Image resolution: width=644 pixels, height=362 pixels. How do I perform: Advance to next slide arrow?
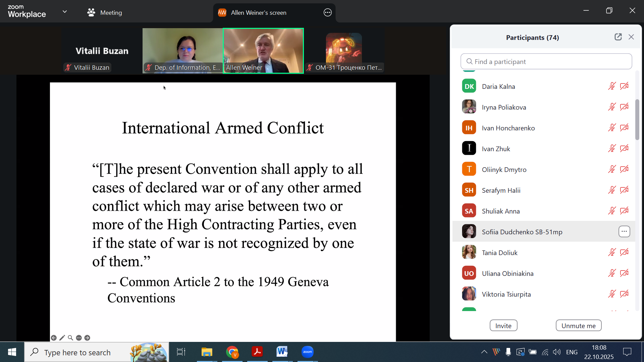(87, 338)
